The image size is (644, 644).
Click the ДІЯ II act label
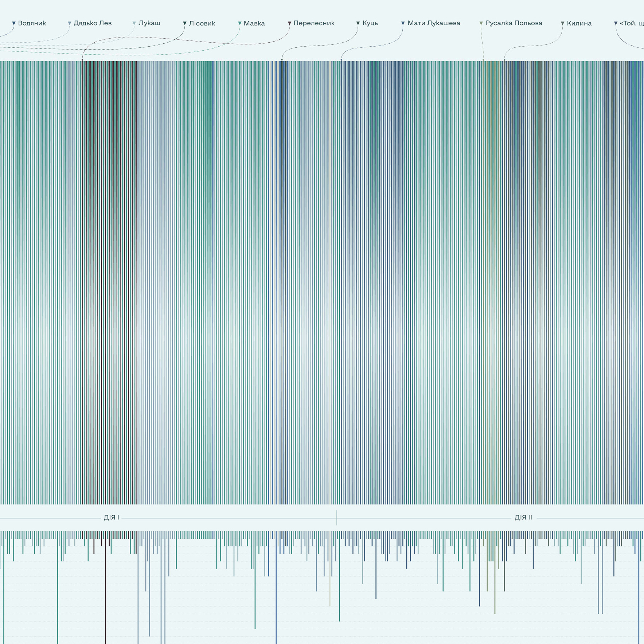tap(523, 518)
